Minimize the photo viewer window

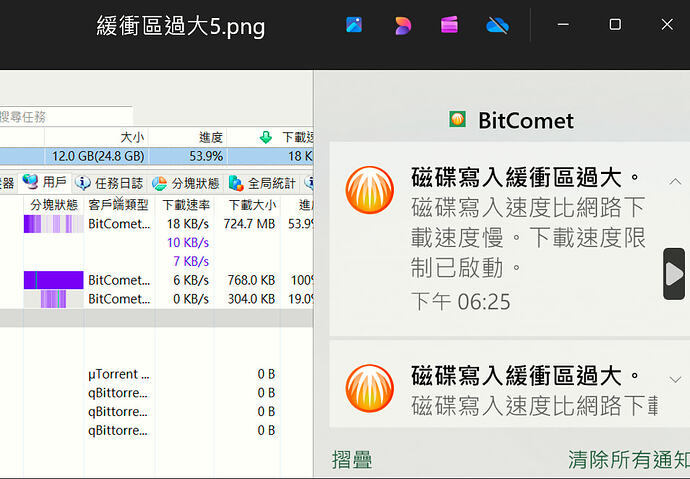coord(563,25)
